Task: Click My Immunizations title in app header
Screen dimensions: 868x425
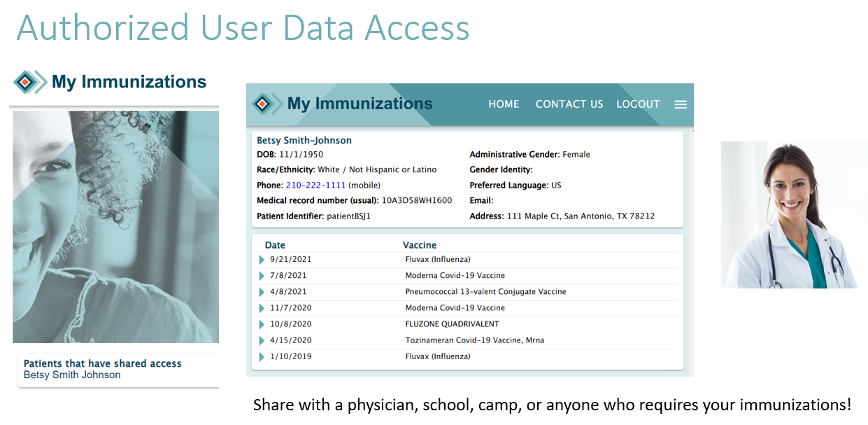Action: coord(360,104)
